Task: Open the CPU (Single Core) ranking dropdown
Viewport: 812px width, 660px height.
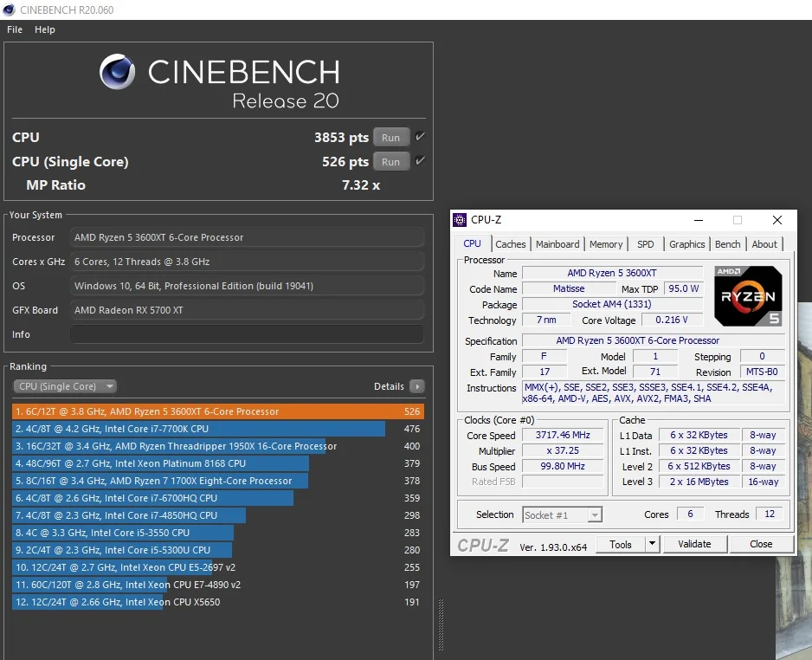Action: [65, 386]
